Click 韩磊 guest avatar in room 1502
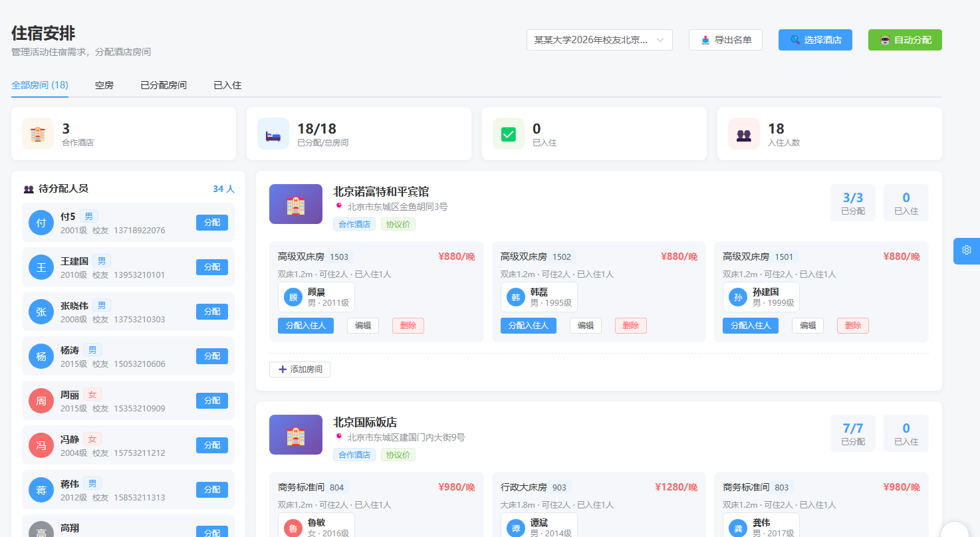Viewport: 980px width, 537px height. tap(516, 297)
